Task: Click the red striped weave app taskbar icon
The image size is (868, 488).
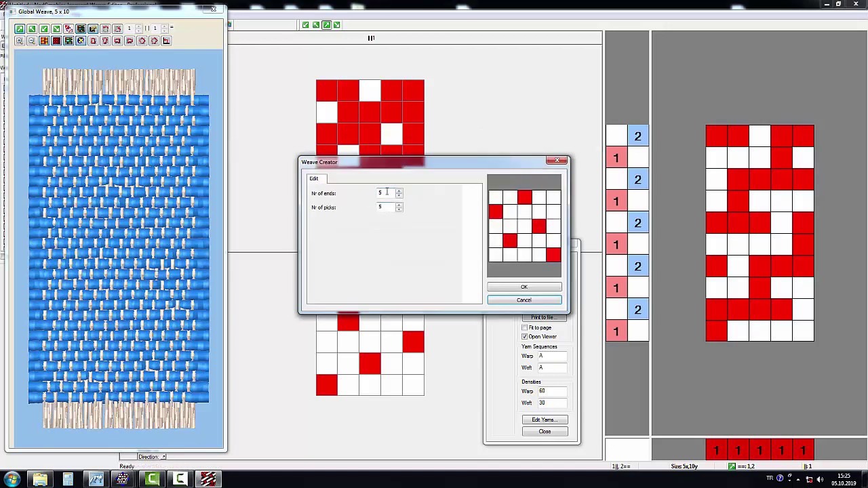Action: pyautogui.click(x=208, y=479)
